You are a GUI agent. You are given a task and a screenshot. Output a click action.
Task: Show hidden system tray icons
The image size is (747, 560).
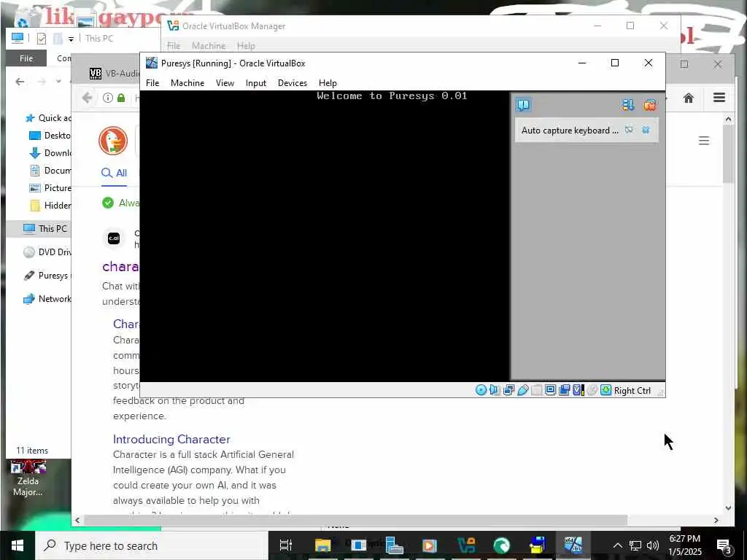[x=617, y=545]
